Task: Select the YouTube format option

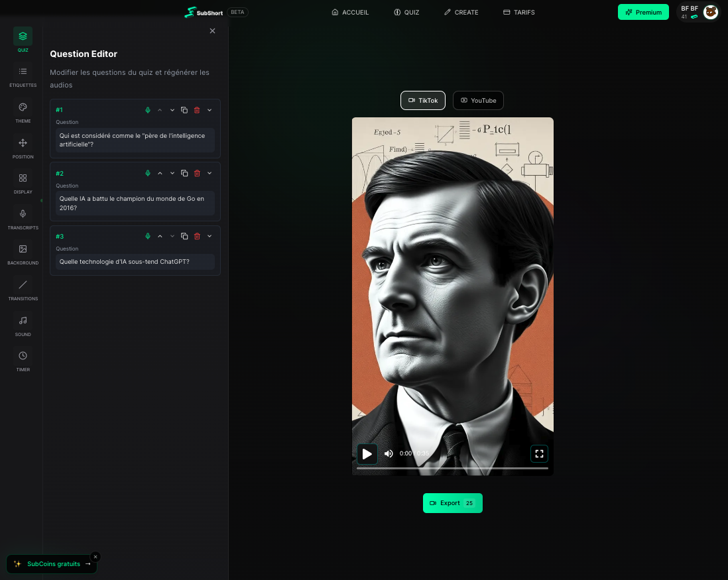Action: tap(478, 101)
